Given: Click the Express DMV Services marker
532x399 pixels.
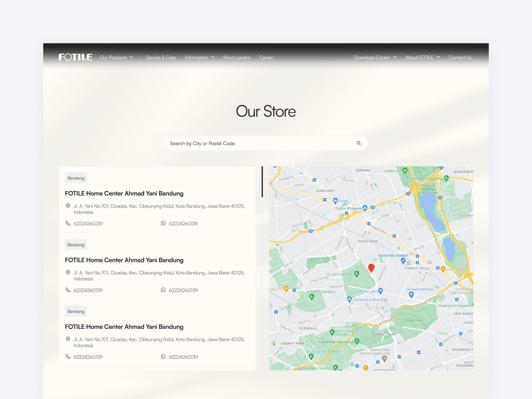Looking at the screenshot, I should pos(384,358).
